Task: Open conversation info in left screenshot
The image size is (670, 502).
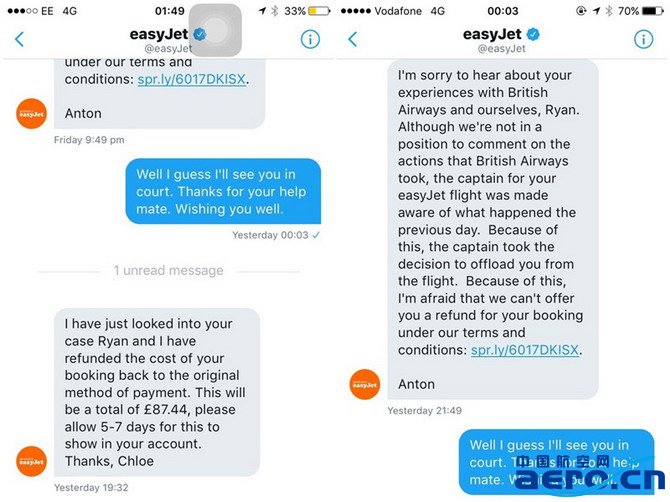Action: tap(310, 39)
